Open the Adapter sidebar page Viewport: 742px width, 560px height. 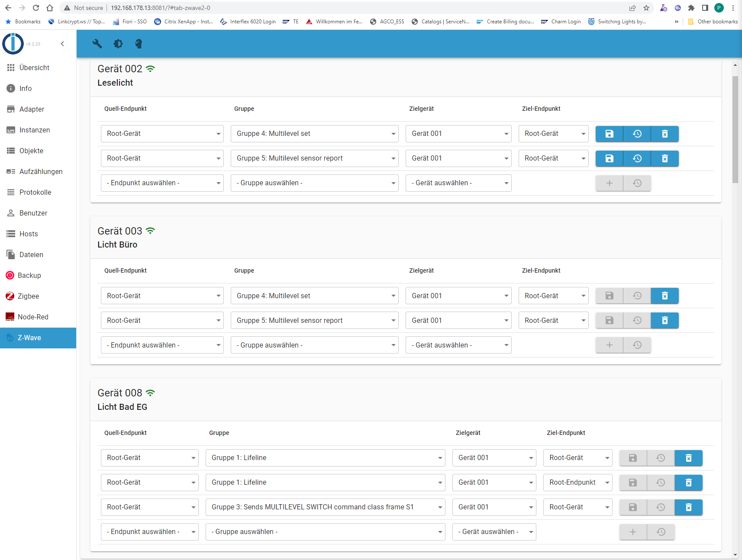[38, 109]
